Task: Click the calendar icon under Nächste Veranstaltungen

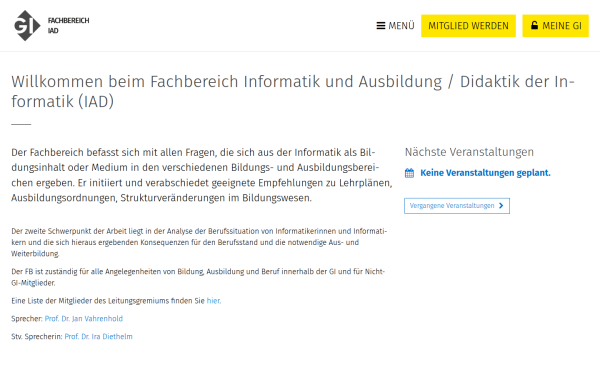Action: (x=409, y=173)
